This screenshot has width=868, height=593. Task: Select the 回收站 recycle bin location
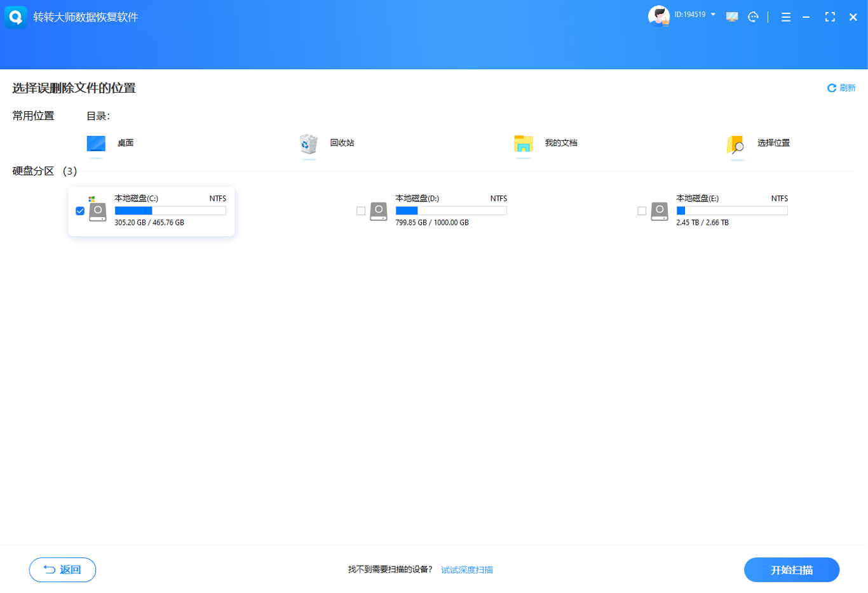327,143
